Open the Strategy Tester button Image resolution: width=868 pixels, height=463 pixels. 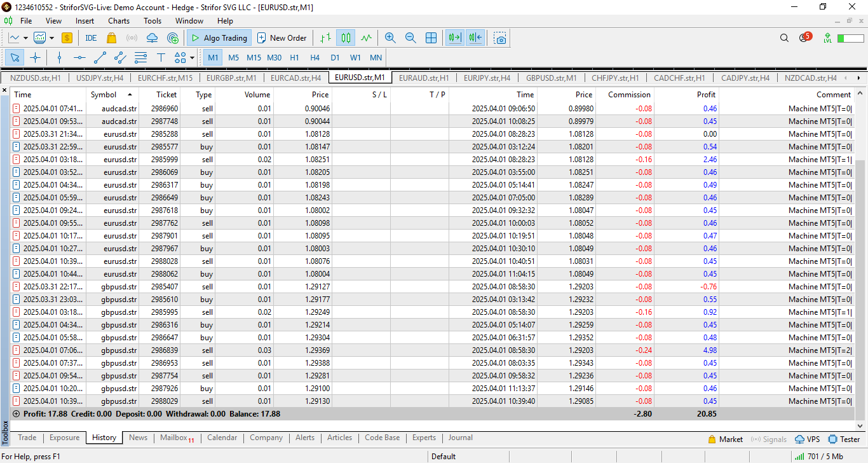click(844, 439)
